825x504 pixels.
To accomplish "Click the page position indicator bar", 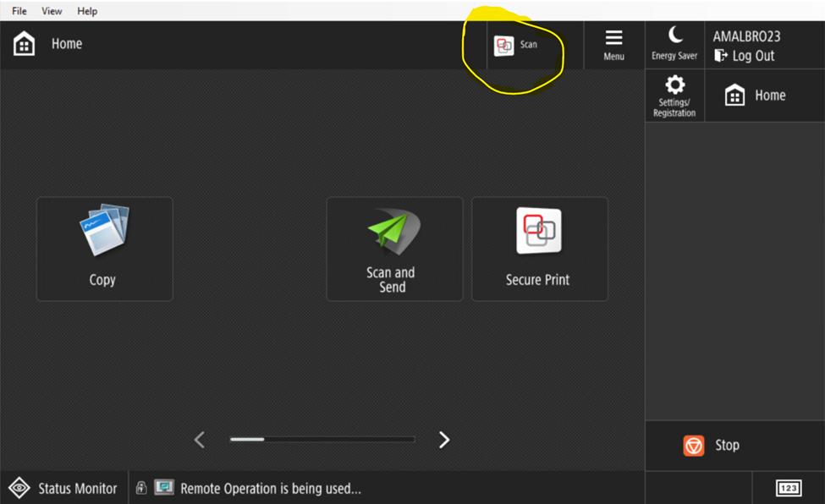I will click(x=322, y=439).
